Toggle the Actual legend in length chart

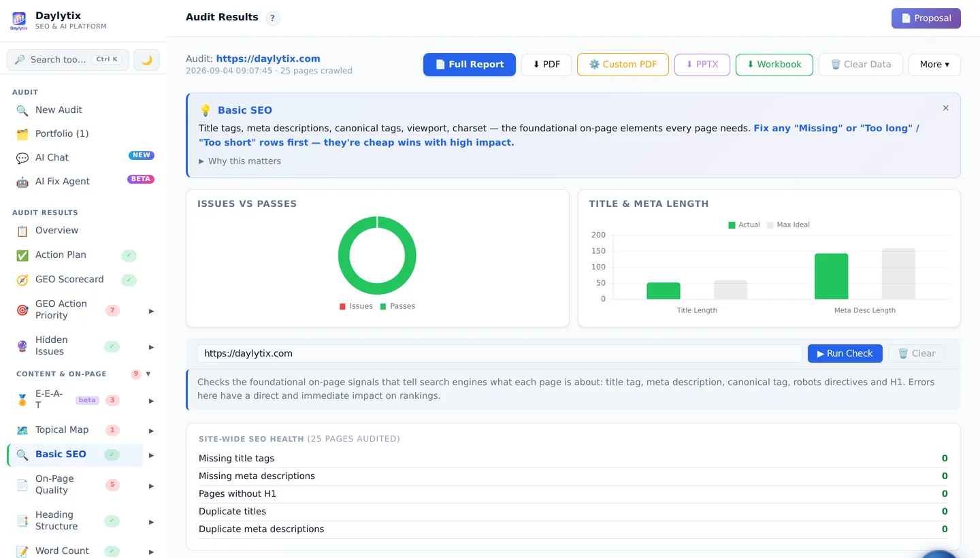click(x=744, y=225)
